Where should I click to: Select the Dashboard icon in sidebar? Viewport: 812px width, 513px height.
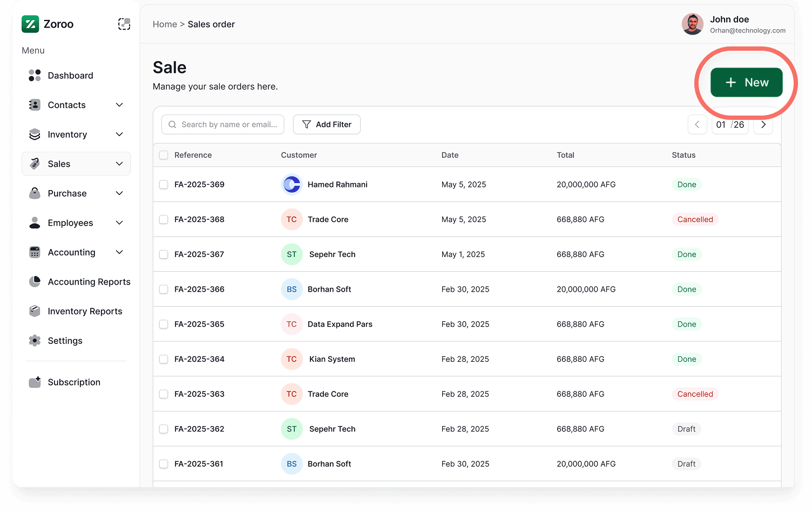click(34, 75)
